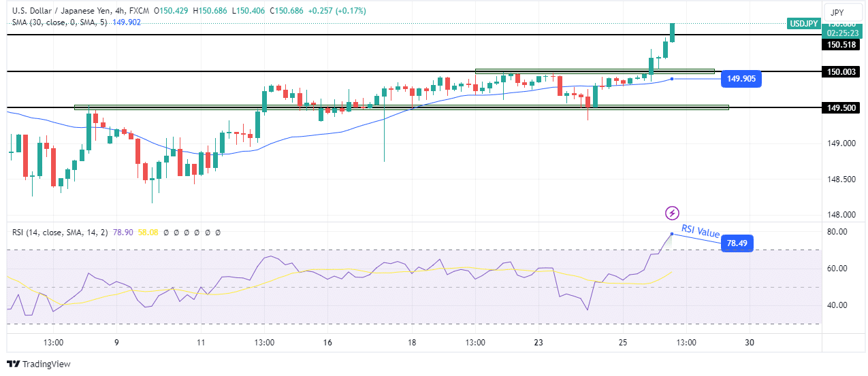Click the TradingView logo
Screen dimensions: 868x376
pyautogui.click(x=38, y=364)
